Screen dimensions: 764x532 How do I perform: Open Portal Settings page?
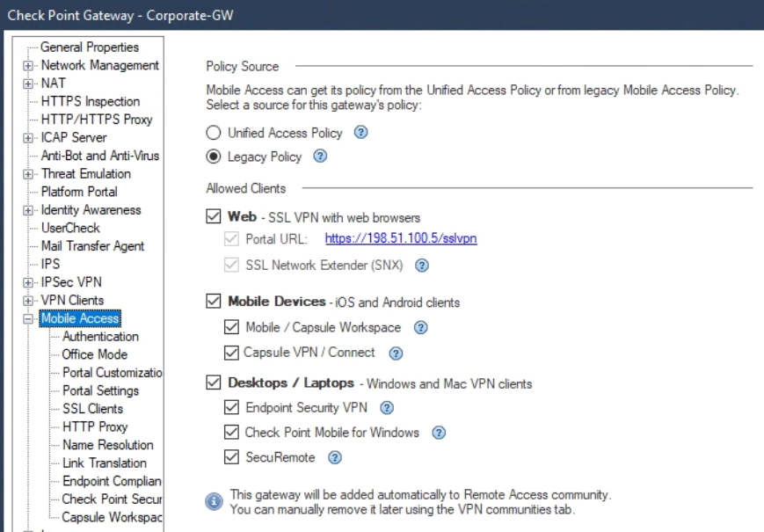click(x=100, y=390)
